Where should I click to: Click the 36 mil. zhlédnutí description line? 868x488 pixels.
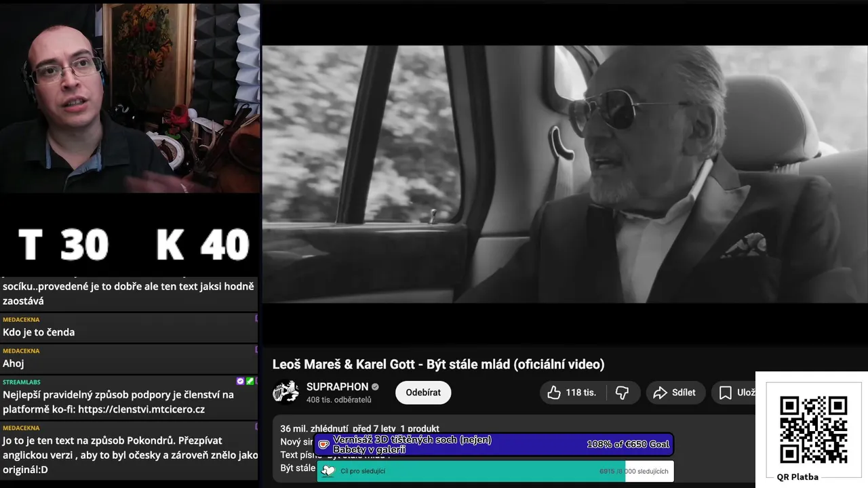click(359, 428)
